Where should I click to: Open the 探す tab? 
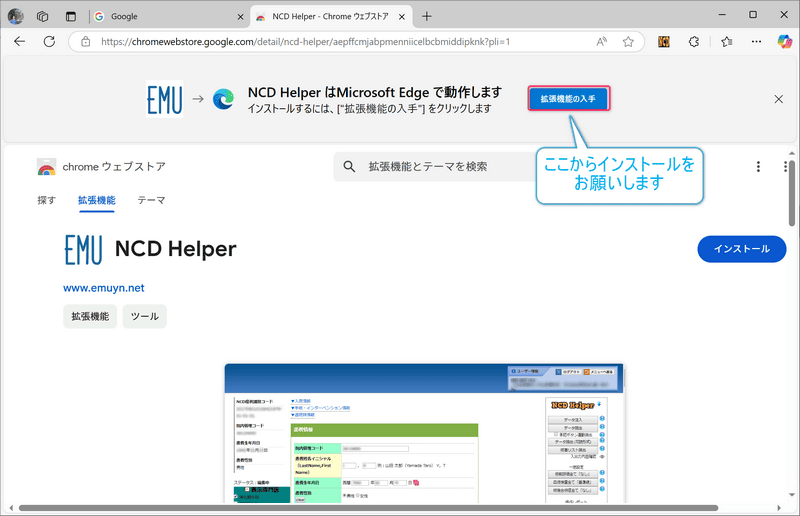[46, 200]
